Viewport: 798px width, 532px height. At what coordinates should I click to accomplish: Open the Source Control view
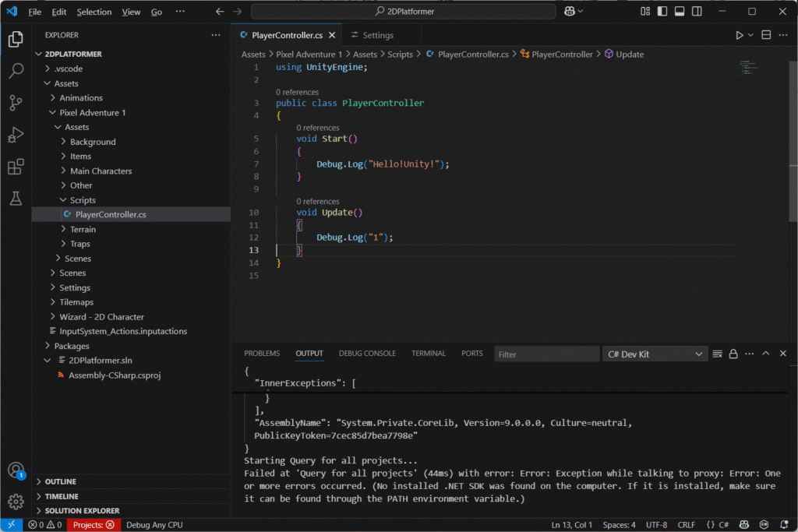[16, 103]
